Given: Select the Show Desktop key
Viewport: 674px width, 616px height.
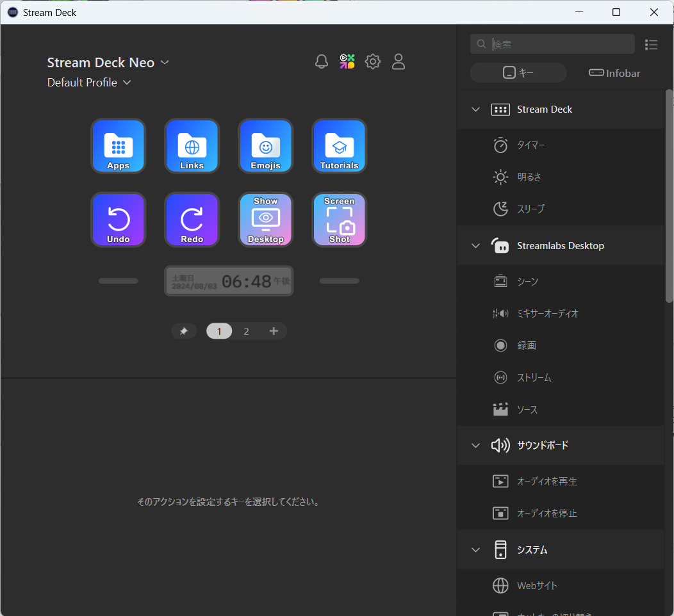Looking at the screenshot, I should 265,220.
